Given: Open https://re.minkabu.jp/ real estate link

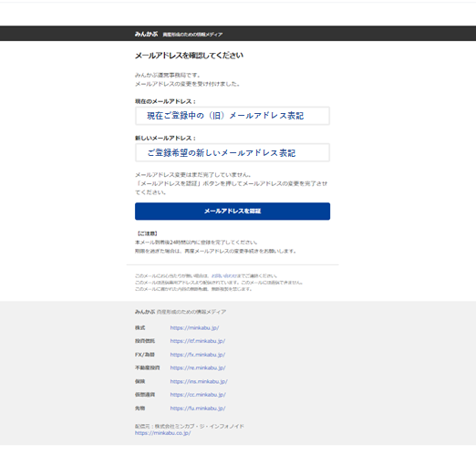Looking at the screenshot, I should tap(198, 367).
